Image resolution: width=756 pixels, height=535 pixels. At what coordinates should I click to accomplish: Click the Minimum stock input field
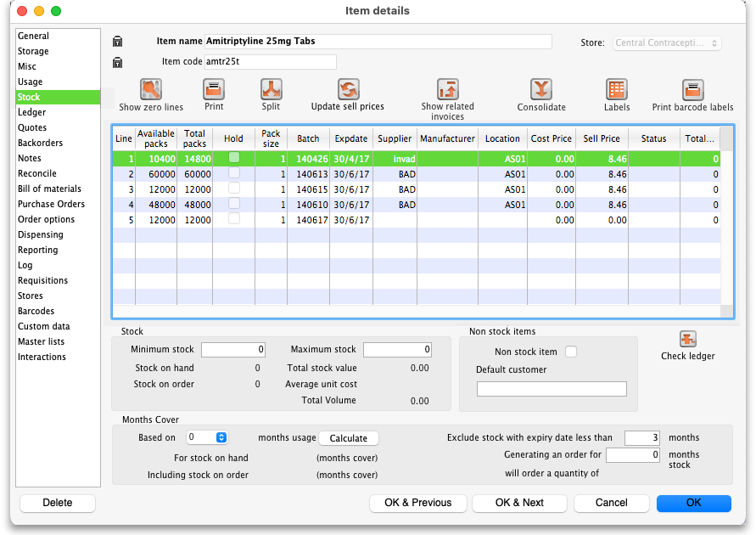click(233, 350)
